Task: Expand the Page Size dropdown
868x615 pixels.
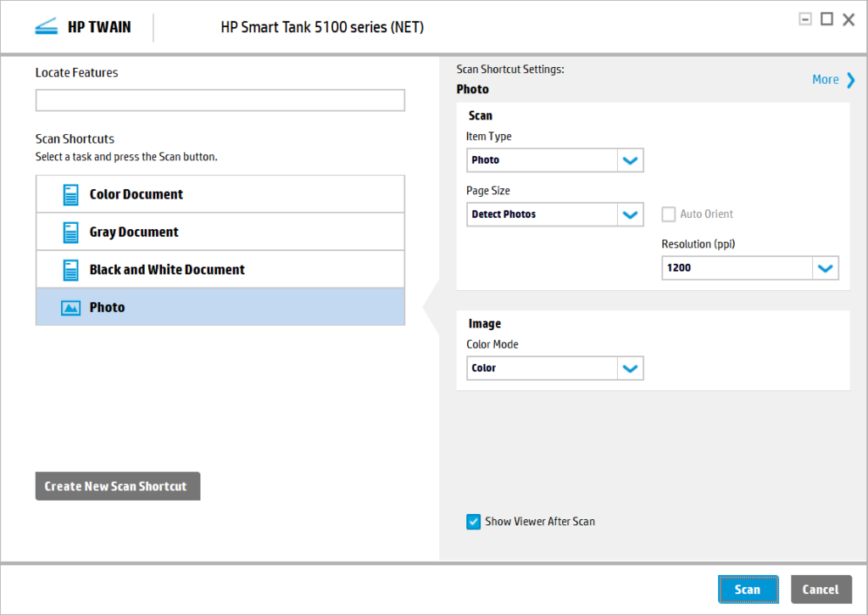Action: point(555,215)
